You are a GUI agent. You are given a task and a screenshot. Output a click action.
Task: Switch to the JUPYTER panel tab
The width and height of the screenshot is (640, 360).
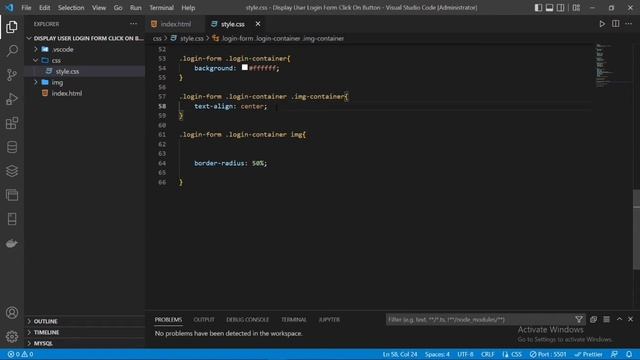pyautogui.click(x=329, y=320)
